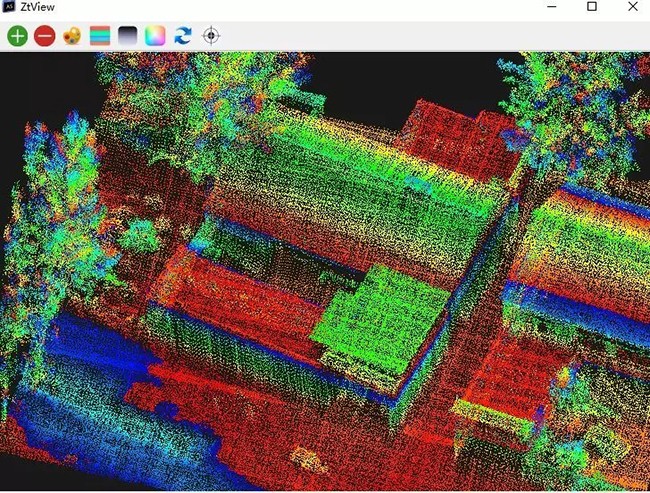Select the striped color bands icon
This screenshot has width=650, height=493.
pyautogui.click(x=100, y=36)
